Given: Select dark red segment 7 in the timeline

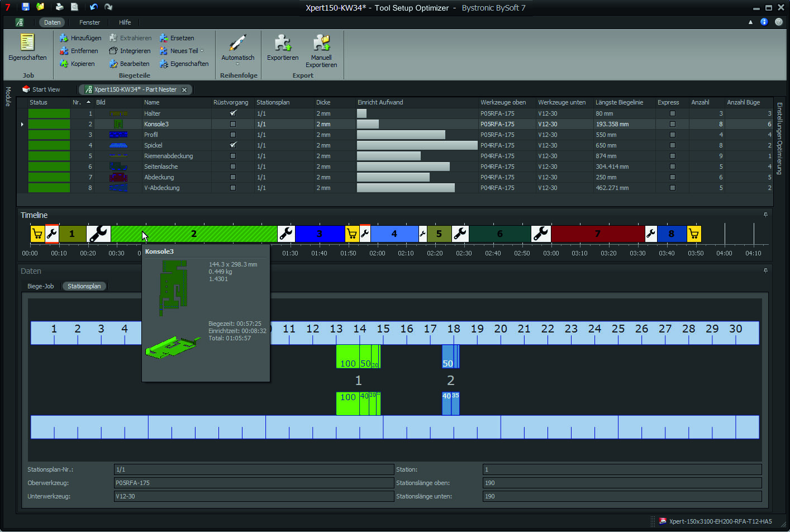Looking at the screenshot, I should coord(598,234).
